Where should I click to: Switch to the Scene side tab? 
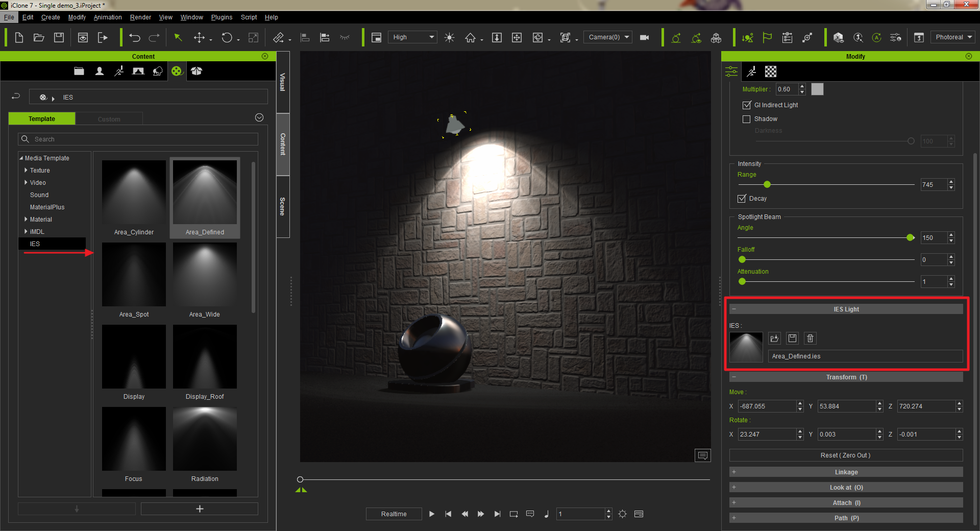(283, 207)
